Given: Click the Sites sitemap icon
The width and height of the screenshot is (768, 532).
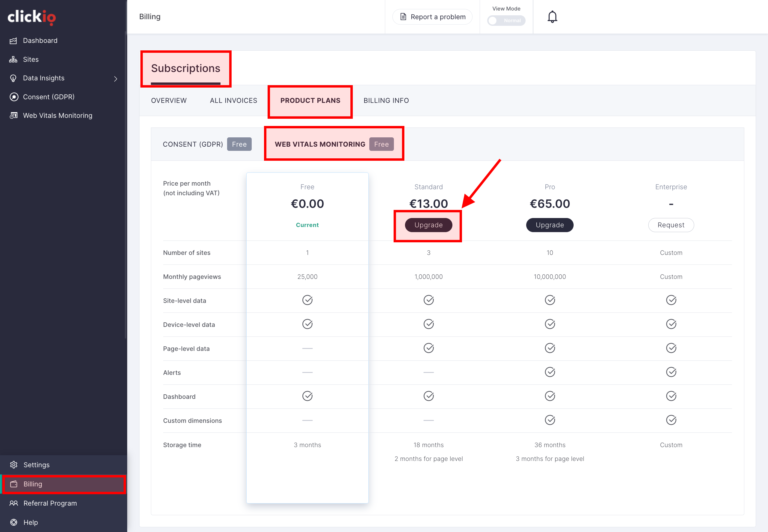Looking at the screenshot, I should (13, 59).
